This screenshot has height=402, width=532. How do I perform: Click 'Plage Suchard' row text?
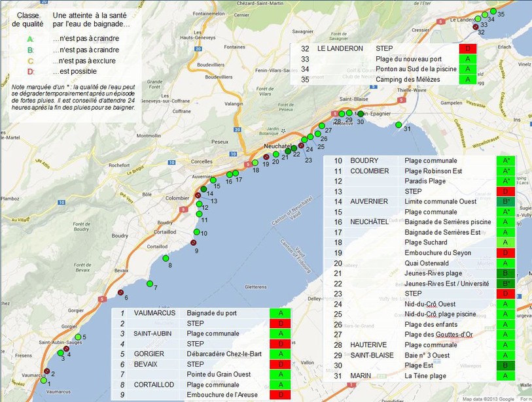pyautogui.click(x=426, y=243)
